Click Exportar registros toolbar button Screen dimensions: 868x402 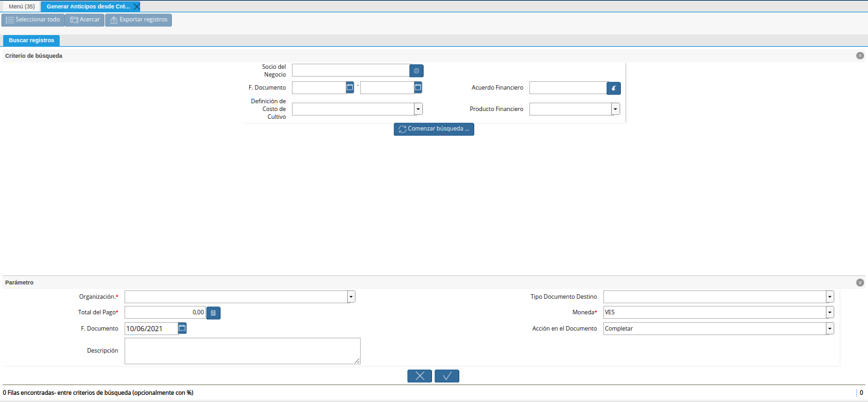coord(138,20)
